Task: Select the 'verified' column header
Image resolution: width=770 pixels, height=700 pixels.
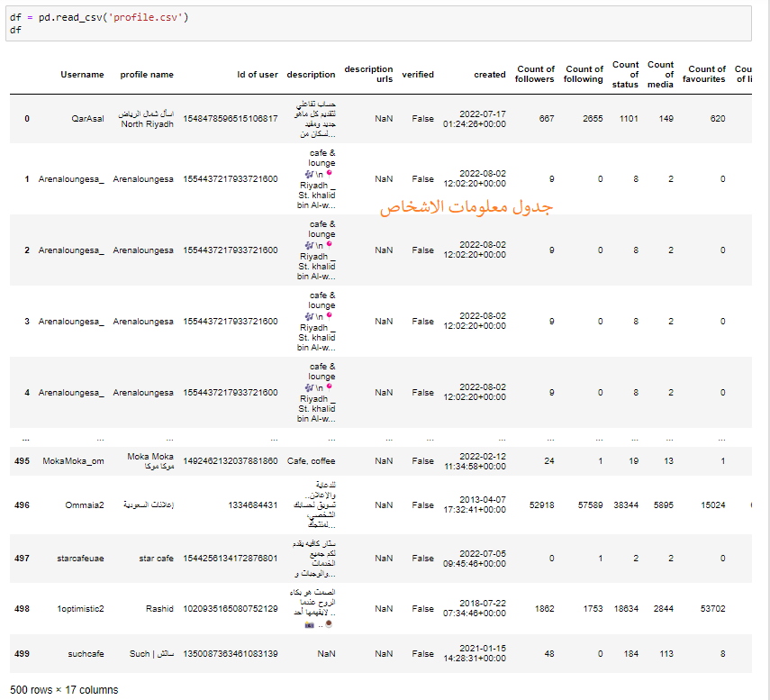Action: coord(418,75)
